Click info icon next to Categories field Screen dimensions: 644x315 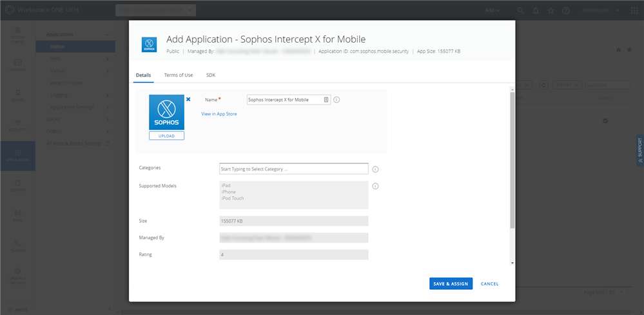tap(375, 169)
